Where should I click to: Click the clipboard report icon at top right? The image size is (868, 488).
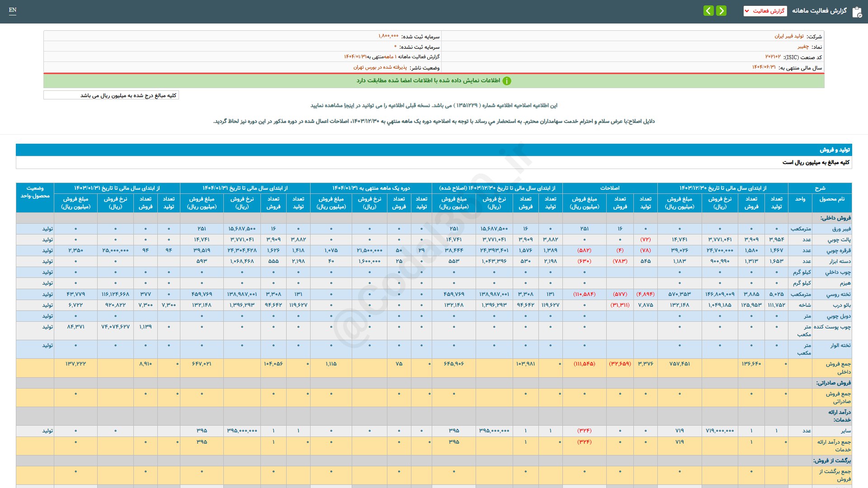tap(856, 12)
